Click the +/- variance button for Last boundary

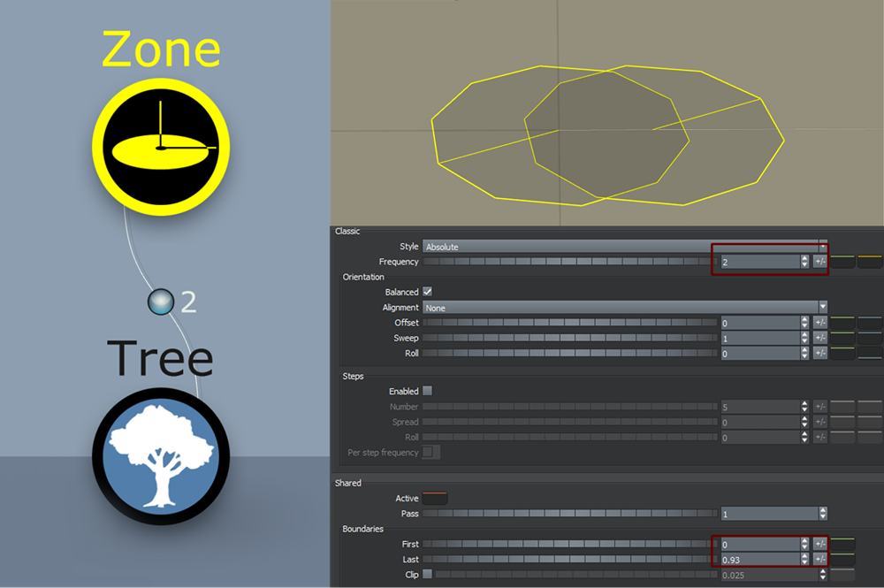tap(820, 559)
